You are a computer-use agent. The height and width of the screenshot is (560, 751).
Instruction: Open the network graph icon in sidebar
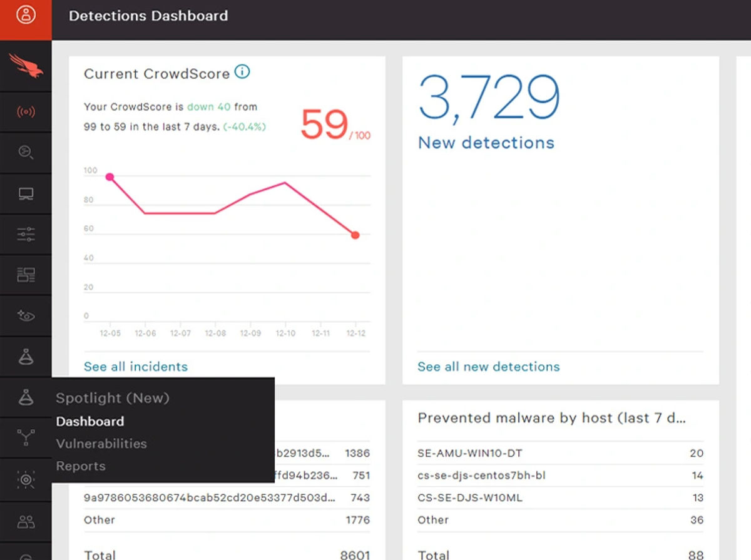(26, 437)
